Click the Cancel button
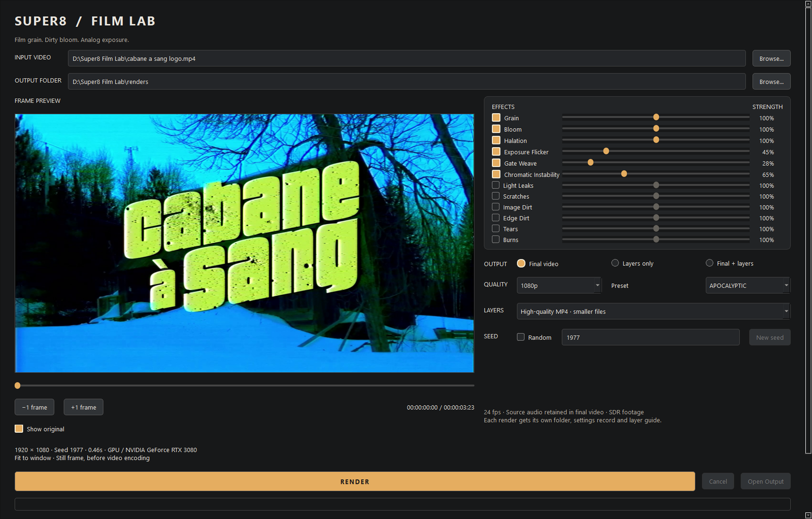Screen dimensions: 812x519 (x=718, y=481)
